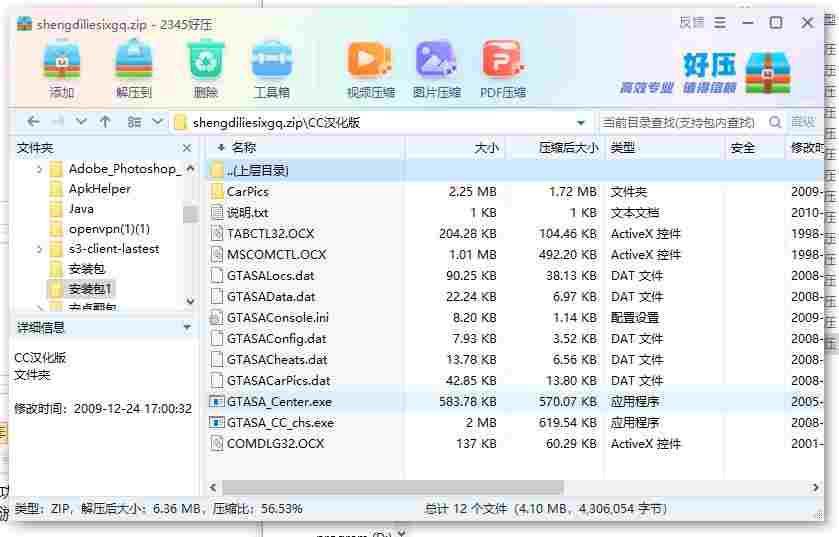The image size is (839, 537).
Task: Sort by the 安全 column header
Action: pos(754,148)
